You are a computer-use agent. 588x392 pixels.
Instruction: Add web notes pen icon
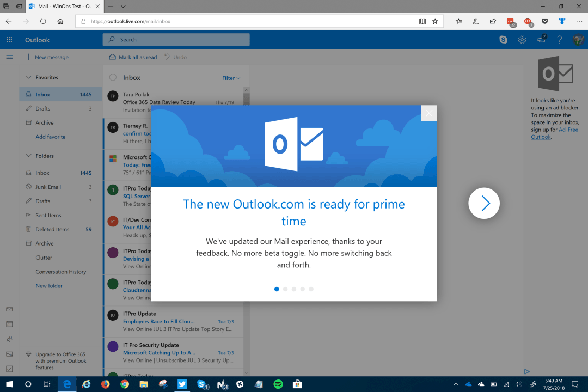pyautogui.click(x=475, y=21)
